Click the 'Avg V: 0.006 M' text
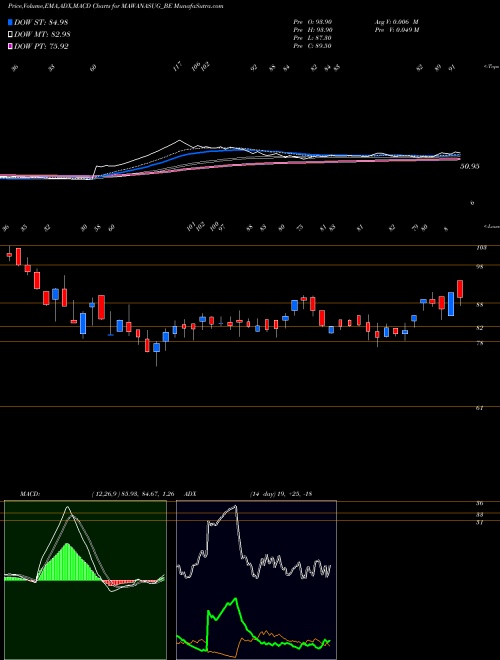The image size is (500, 660). pos(396,21)
